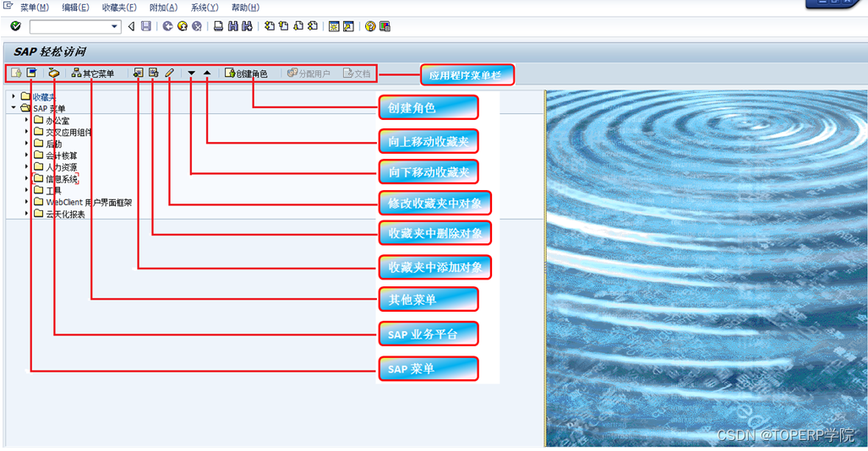Collapse the command field with left triangle
This screenshot has width=868, height=451.
click(x=131, y=26)
